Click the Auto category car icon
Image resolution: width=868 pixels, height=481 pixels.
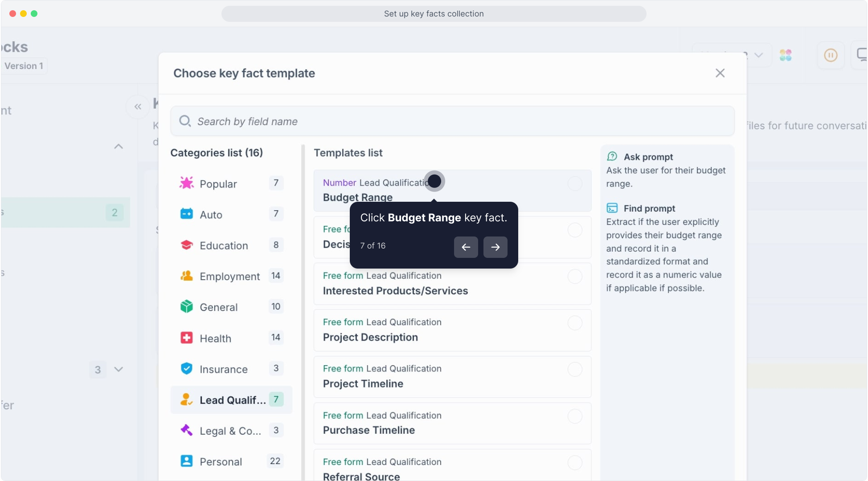coord(186,214)
